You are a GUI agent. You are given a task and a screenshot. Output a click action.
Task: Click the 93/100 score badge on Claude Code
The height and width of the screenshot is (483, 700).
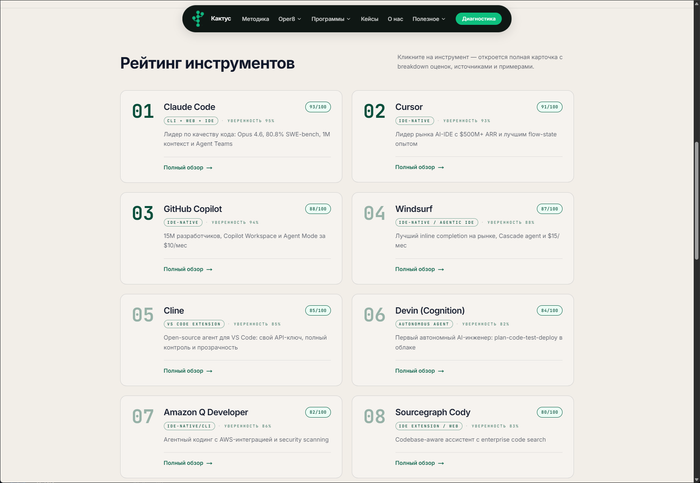pos(318,107)
